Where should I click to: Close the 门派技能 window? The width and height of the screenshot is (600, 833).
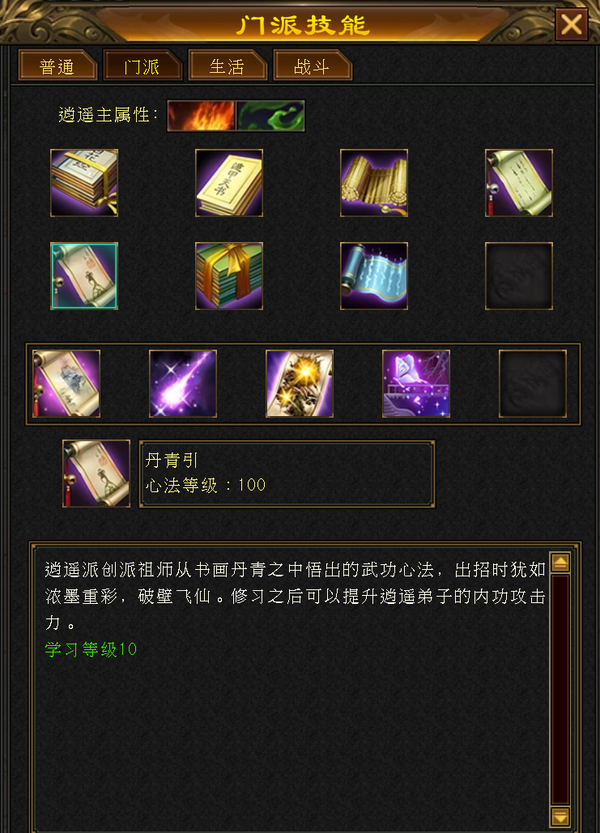click(x=572, y=24)
